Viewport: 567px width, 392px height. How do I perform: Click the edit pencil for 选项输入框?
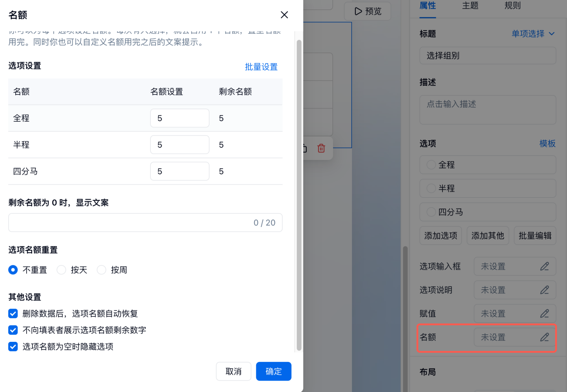(544, 267)
